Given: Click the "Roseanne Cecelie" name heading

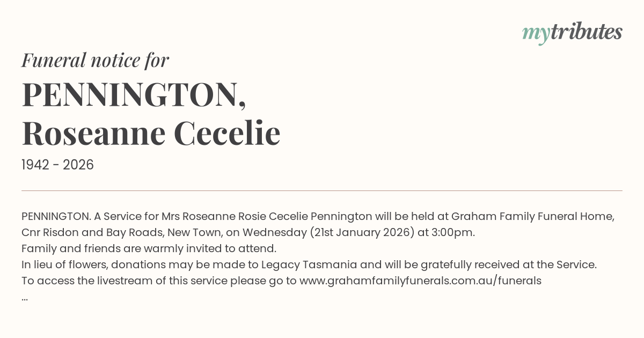Looking at the screenshot, I should pyautogui.click(x=151, y=133).
